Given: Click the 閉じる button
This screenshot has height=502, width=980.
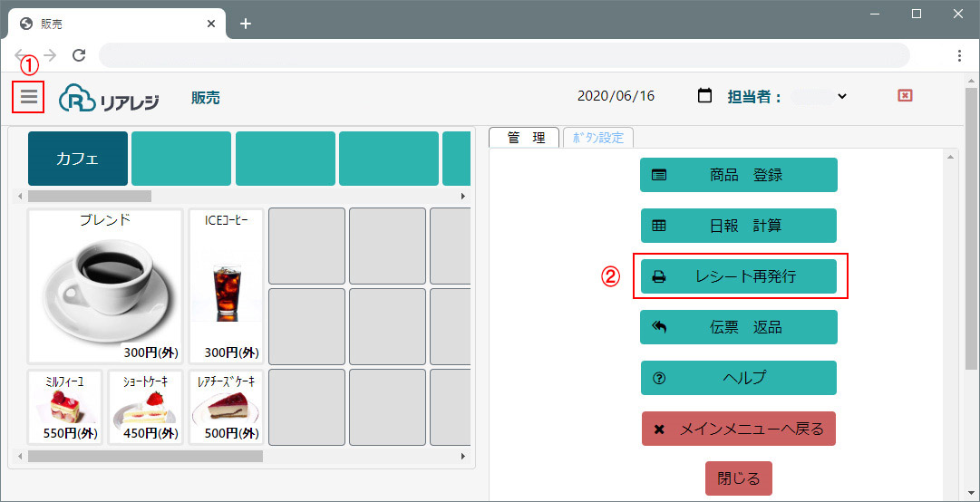Looking at the screenshot, I should point(739,479).
